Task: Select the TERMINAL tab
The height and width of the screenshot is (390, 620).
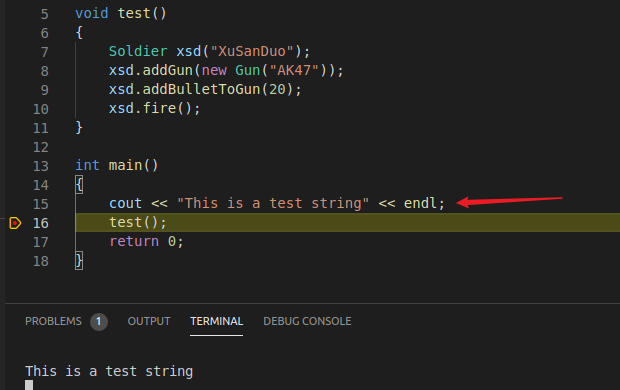Action: point(216,321)
